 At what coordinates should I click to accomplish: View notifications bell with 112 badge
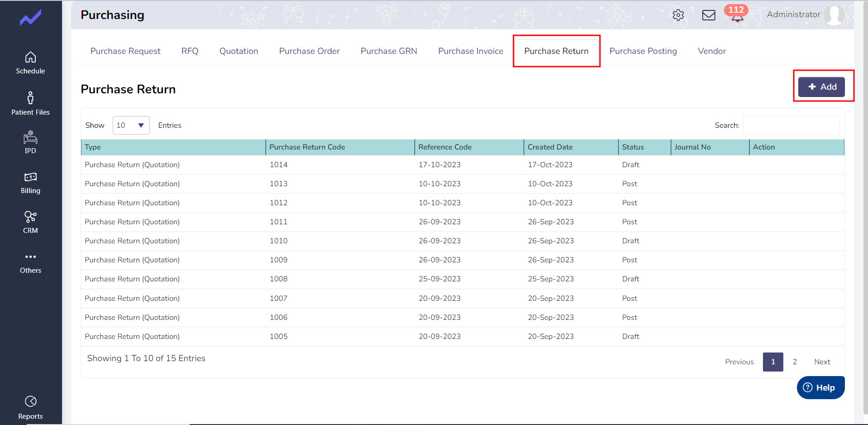(737, 14)
